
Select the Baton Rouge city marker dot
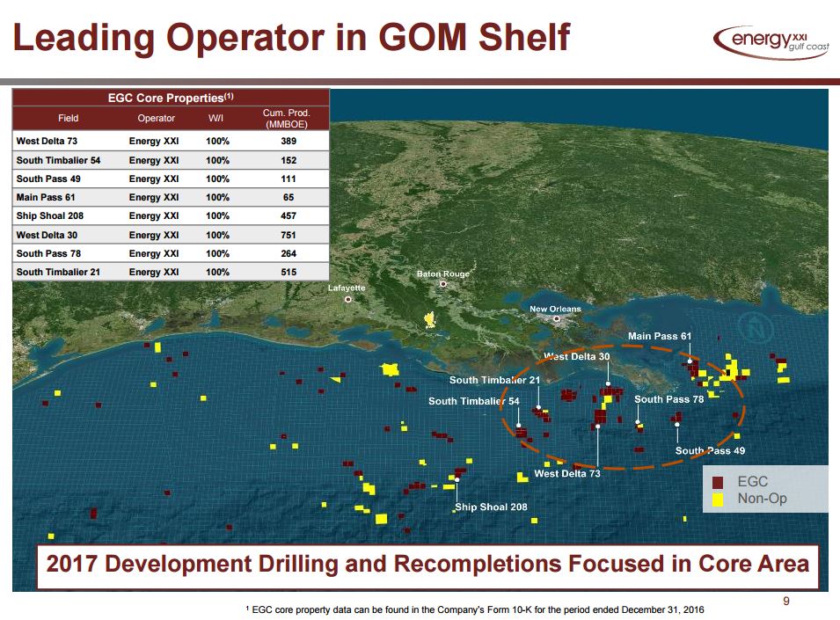click(x=443, y=284)
